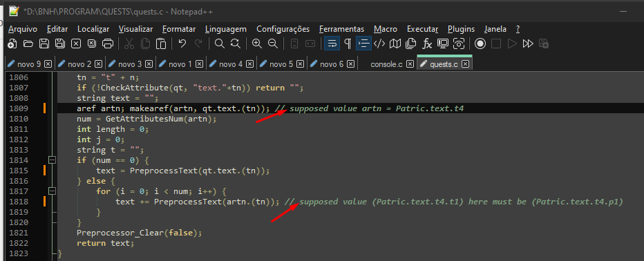The image size is (644, 261).
Task: Click the Save file toolbar icon
Action: [44, 43]
